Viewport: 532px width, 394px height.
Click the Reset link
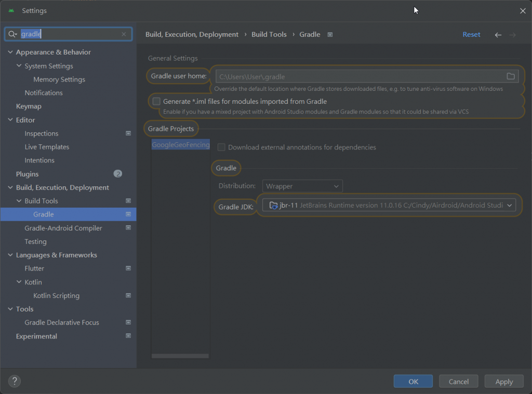[x=471, y=35]
